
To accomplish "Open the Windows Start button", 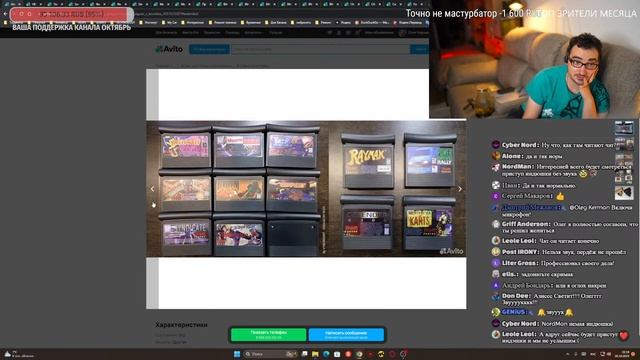I will [237, 354].
